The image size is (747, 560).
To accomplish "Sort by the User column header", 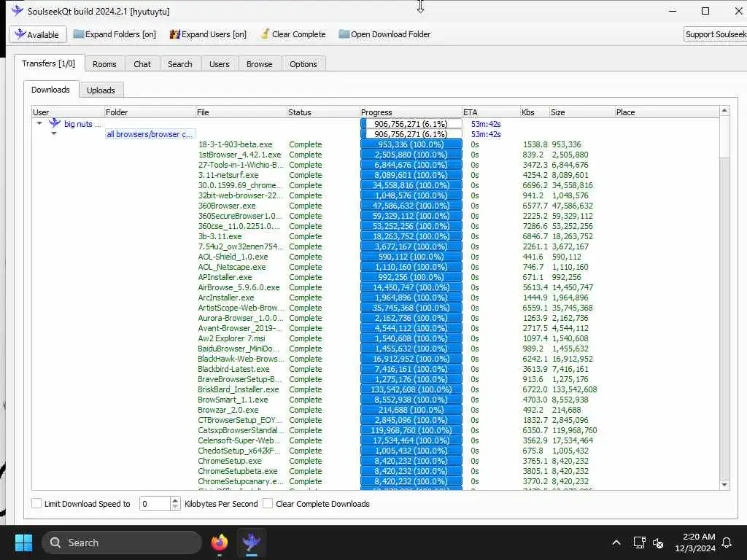I will tap(68, 112).
